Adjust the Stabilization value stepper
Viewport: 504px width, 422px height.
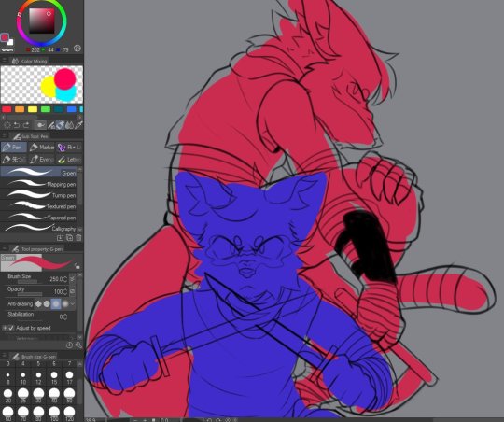pos(65,316)
